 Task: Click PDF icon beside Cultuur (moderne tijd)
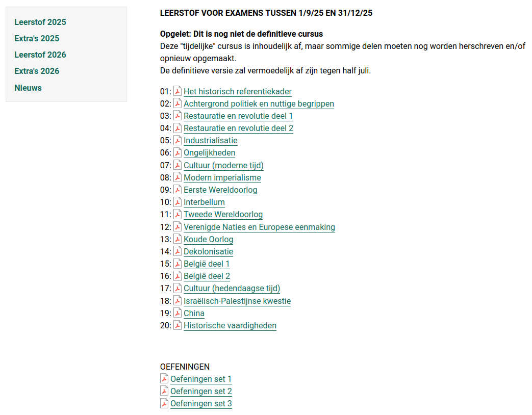click(178, 165)
